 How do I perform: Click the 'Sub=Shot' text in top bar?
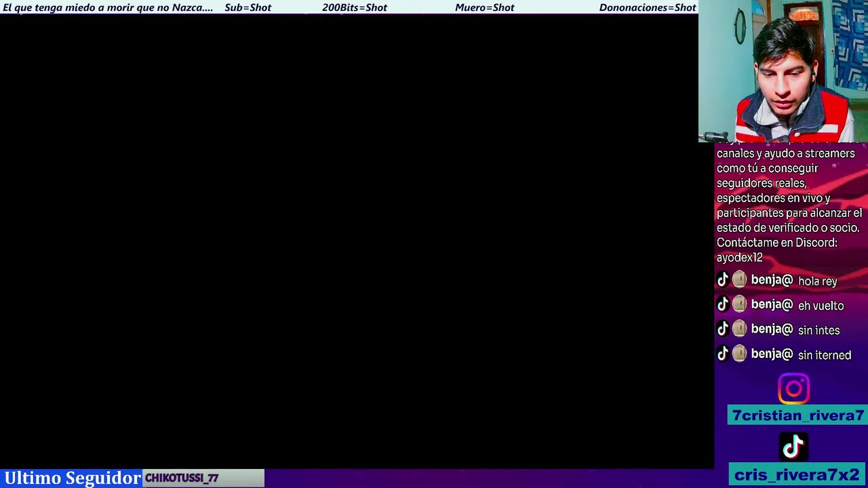click(x=248, y=7)
